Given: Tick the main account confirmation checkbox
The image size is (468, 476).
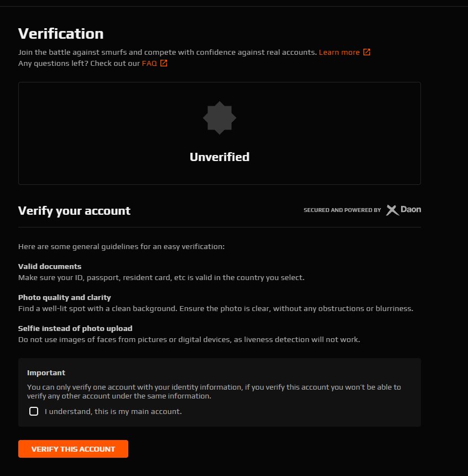Looking at the screenshot, I should click(34, 411).
